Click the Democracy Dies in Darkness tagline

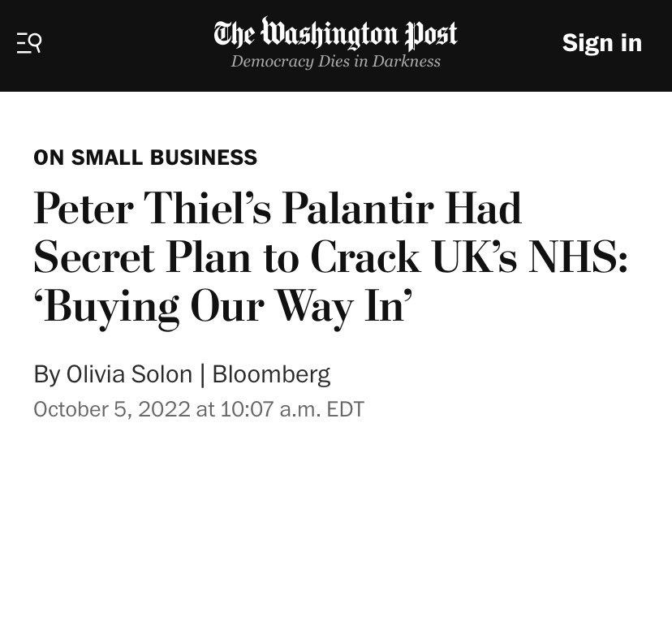[335, 61]
